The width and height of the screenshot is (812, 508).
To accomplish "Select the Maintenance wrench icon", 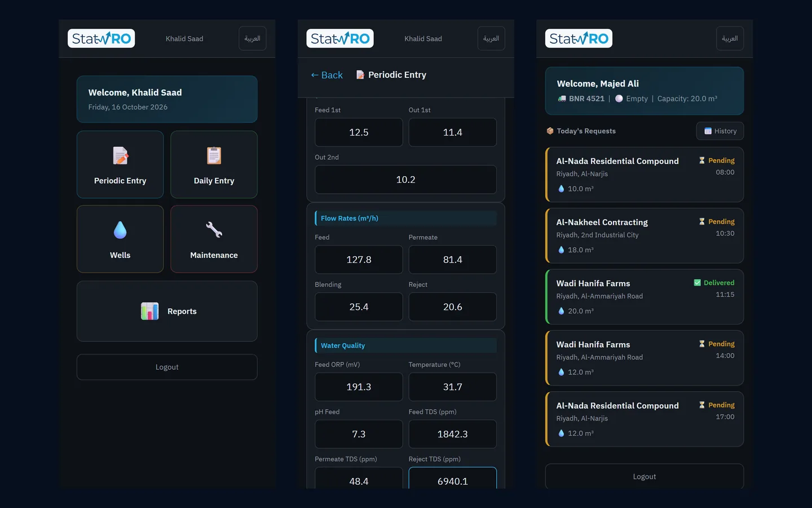I will pyautogui.click(x=214, y=230).
